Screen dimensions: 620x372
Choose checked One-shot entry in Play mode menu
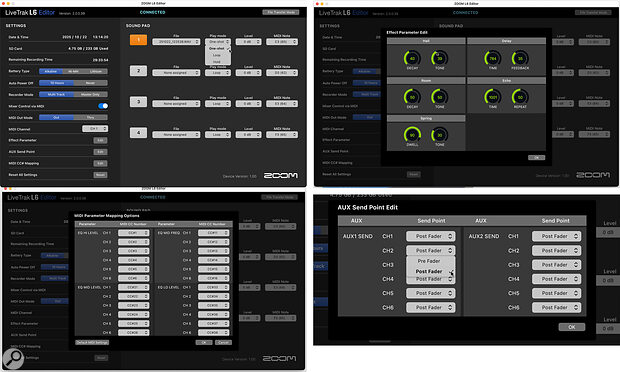click(x=217, y=49)
